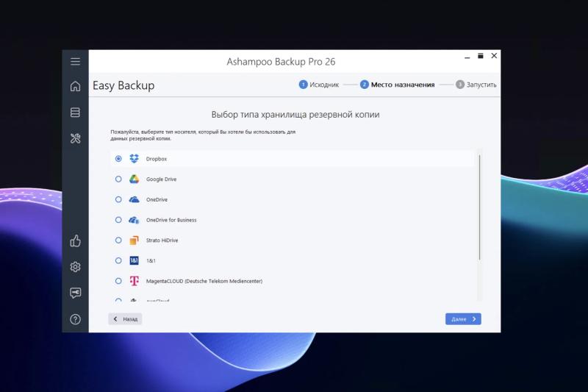Click the Назад back button

[x=125, y=319]
